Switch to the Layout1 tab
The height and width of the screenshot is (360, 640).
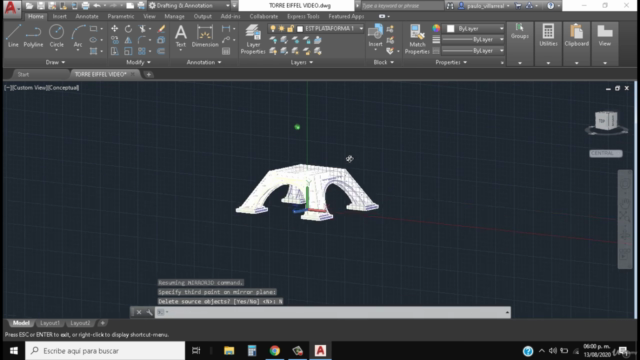[x=50, y=323]
